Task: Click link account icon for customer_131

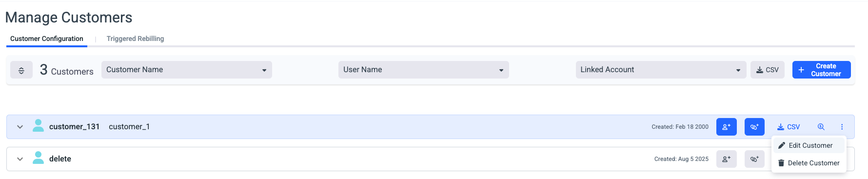Action: pos(754,127)
